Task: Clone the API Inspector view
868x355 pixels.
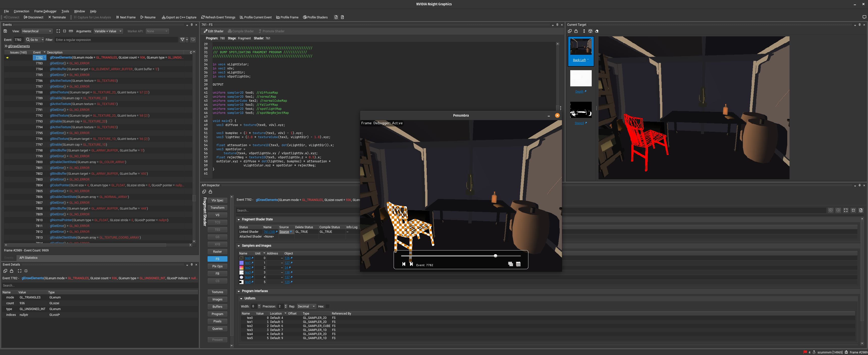Action: tap(204, 191)
